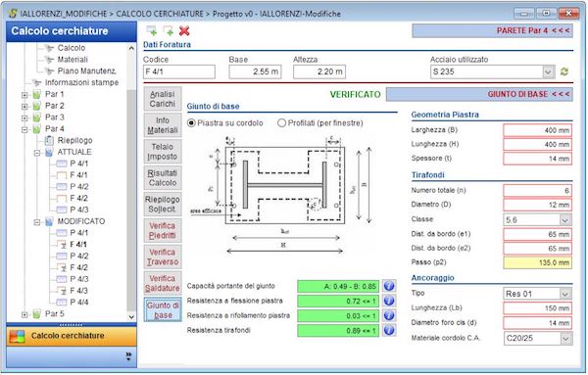This screenshot has width=588, height=375.
Task: Click the MODIFICATO state icon
Action: click(x=49, y=221)
